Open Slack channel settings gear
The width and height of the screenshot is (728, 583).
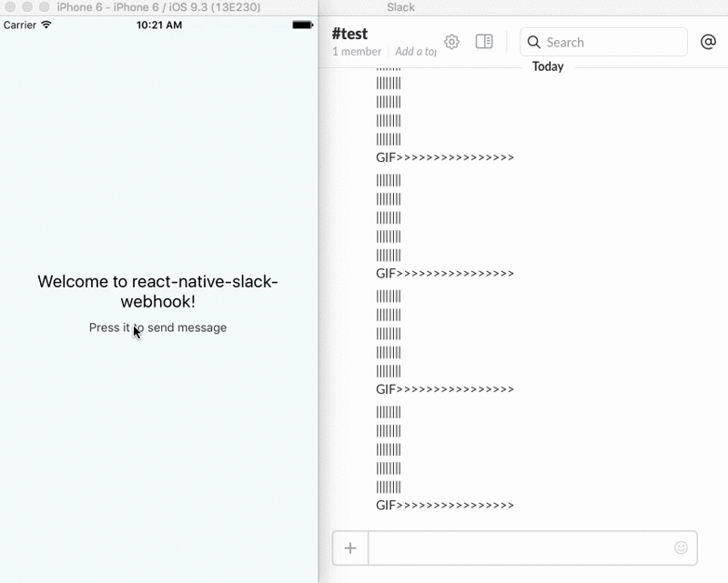point(451,42)
